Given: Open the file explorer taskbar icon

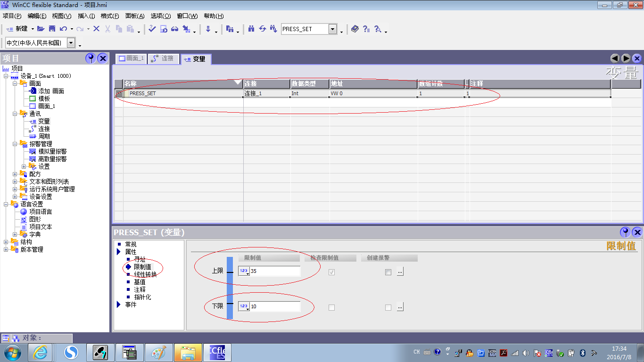Looking at the screenshot, I should coord(188,352).
